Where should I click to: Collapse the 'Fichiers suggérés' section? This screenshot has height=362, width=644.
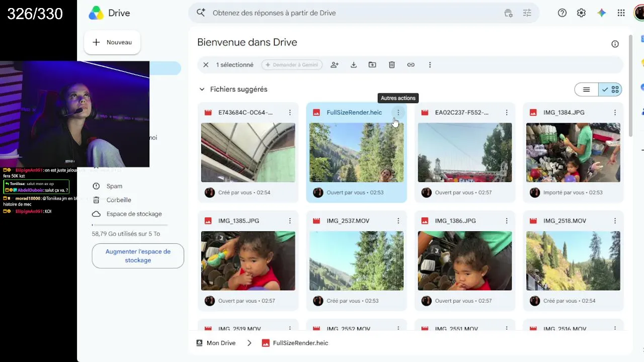point(202,89)
